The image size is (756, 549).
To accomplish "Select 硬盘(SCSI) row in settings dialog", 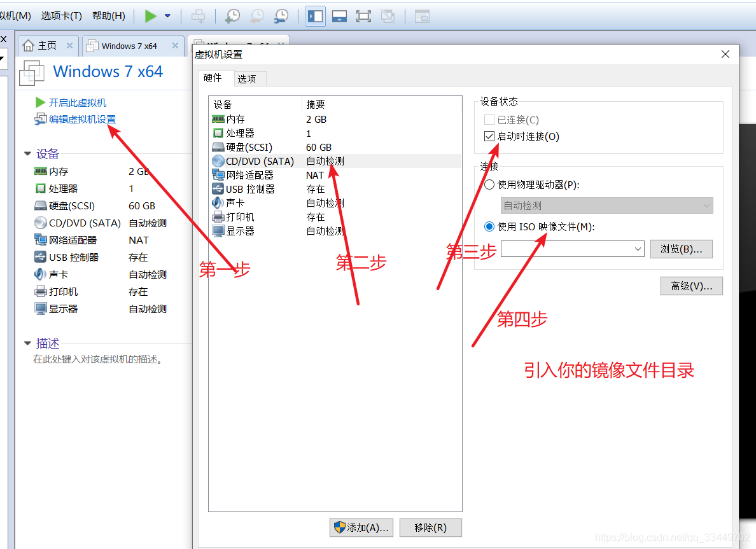I will point(335,147).
